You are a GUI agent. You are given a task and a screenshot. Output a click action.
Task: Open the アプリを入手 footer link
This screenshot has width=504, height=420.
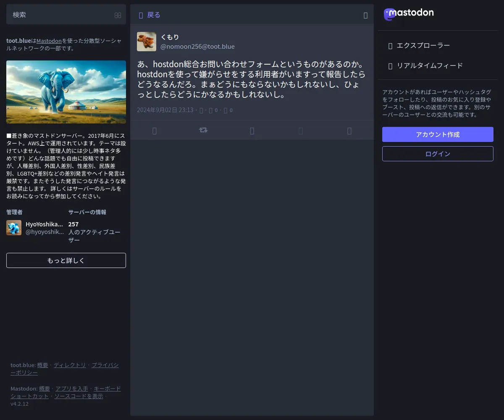(x=72, y=388)
